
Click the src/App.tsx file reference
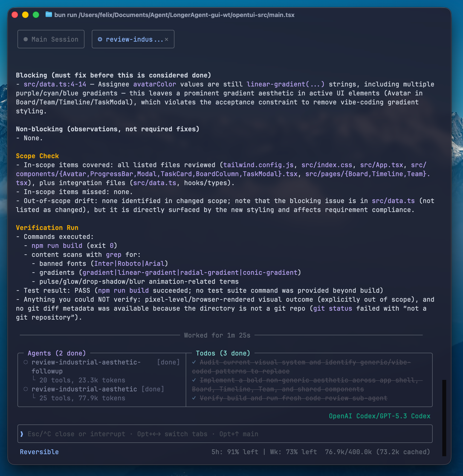(382, 165)
